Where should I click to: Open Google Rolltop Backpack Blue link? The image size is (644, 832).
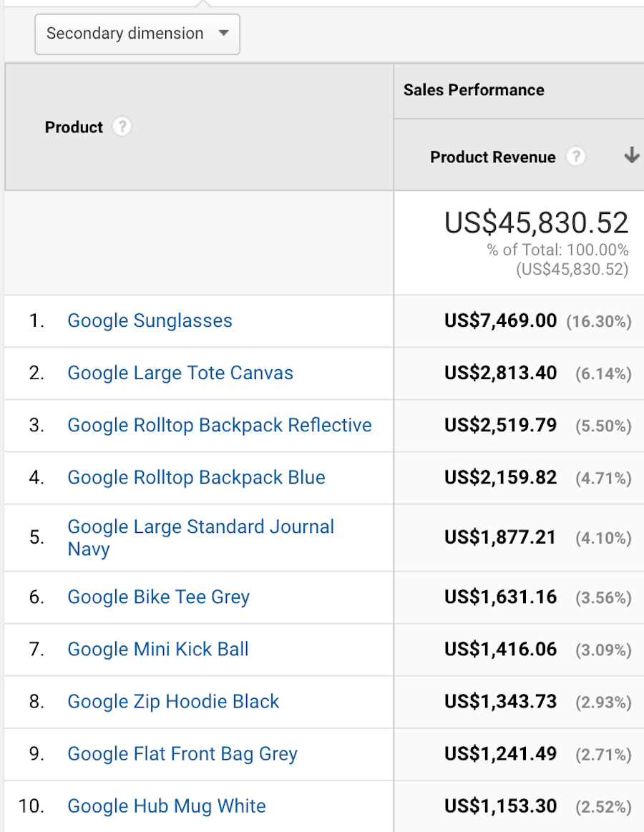coord(196,478)
